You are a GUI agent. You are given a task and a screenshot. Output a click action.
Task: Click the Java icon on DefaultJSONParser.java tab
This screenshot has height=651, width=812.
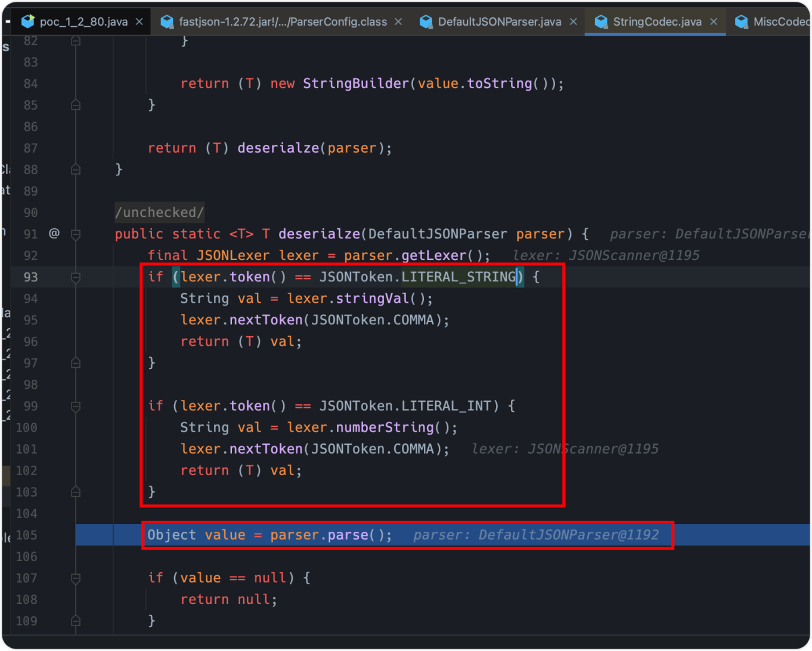[426, 21]
